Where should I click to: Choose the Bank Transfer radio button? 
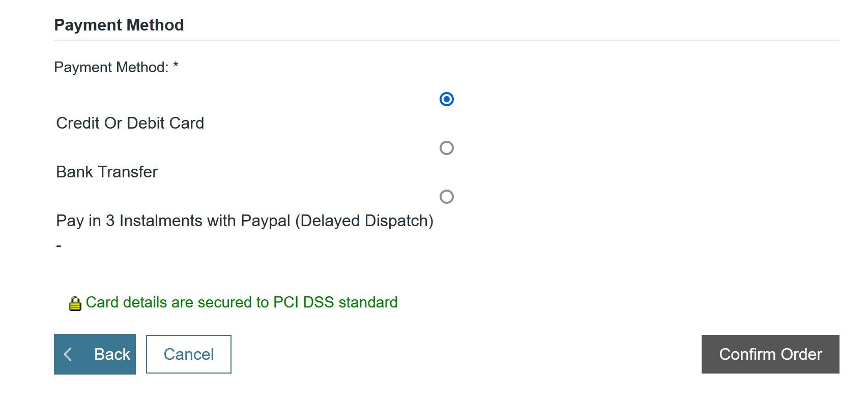446,148
